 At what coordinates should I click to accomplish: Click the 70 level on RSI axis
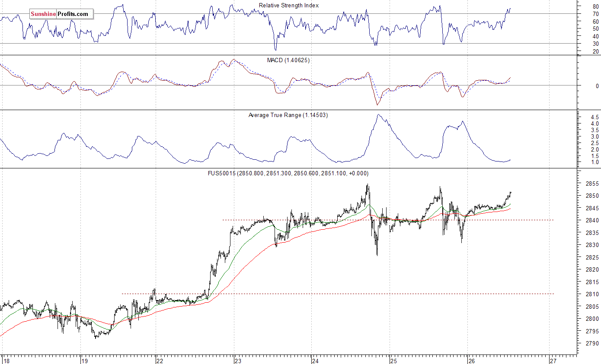[x=595, y=14]
